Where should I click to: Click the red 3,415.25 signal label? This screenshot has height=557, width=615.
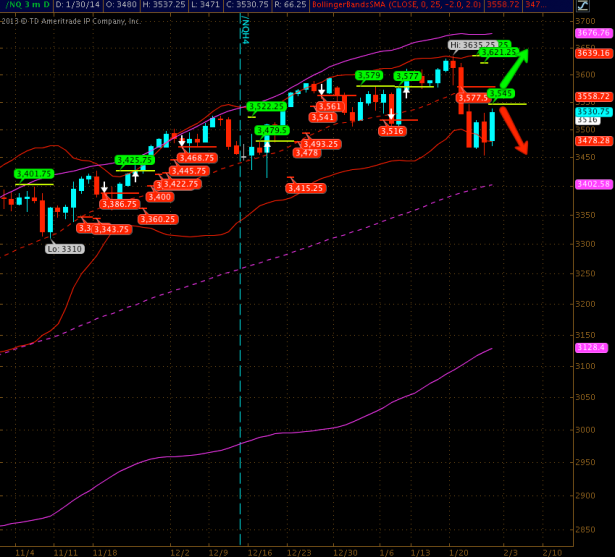(x=306, y=188)
